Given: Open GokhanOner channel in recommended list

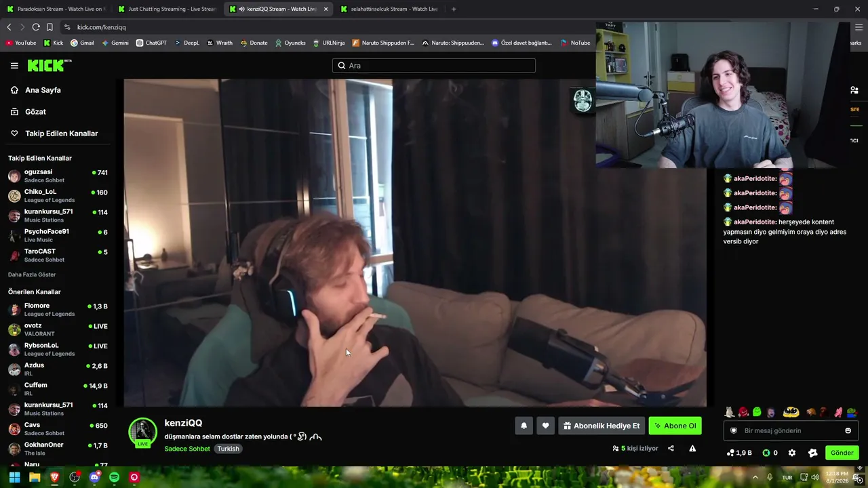Looking at the screenshot, I should click(58, 449).
